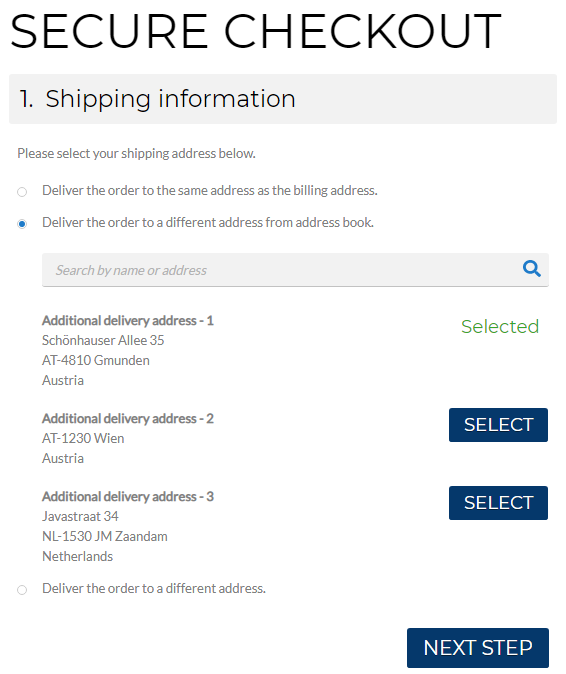Click Additional delivery address - 1 title
This screenshot has height=674, width=566.
click(128, 321)
